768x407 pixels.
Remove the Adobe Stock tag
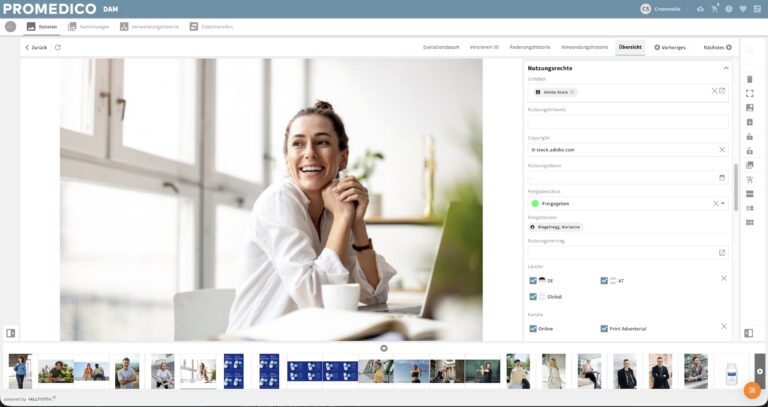(572, 92)
